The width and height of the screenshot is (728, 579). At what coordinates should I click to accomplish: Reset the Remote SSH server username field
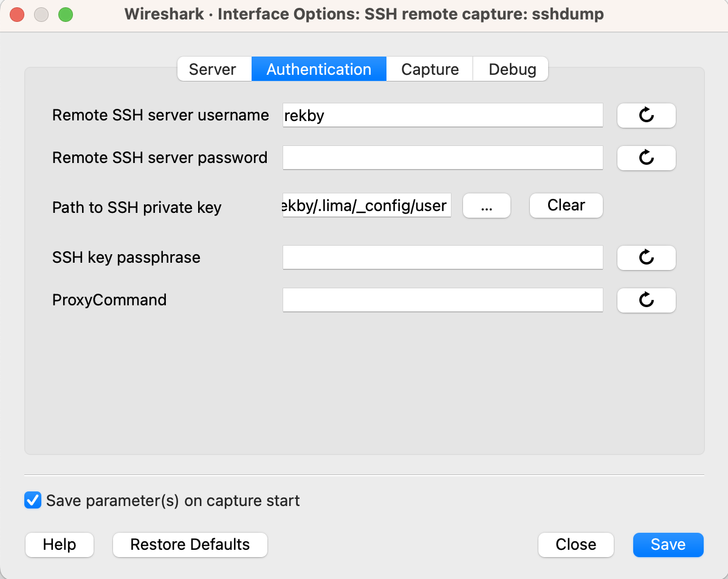[x=646, y=116]
